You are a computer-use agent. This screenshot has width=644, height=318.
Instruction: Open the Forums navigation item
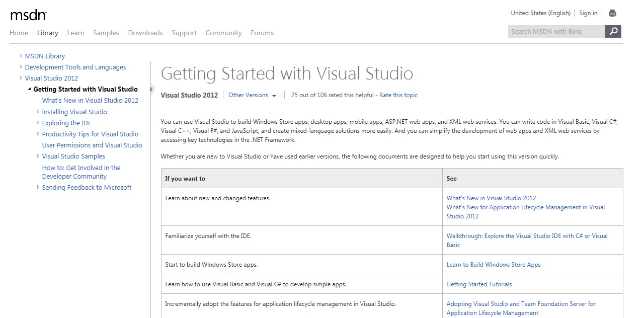pyautogui.click(x=262, y=33)
